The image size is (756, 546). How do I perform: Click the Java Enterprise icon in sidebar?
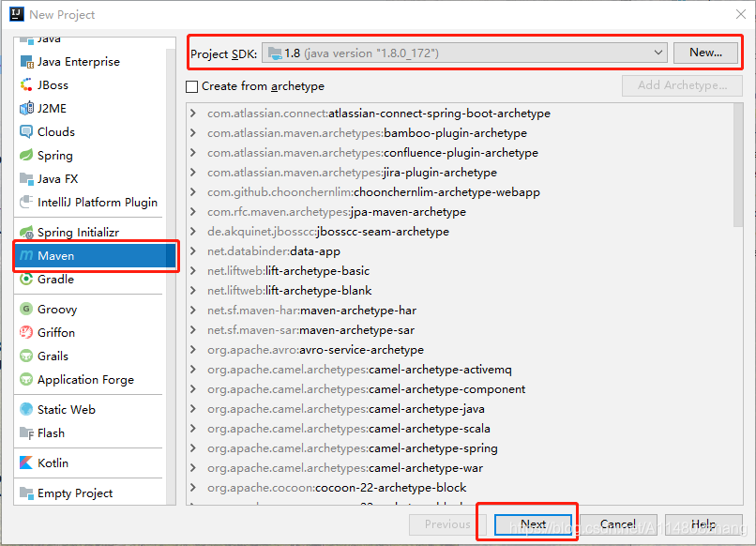pos(26,62)
